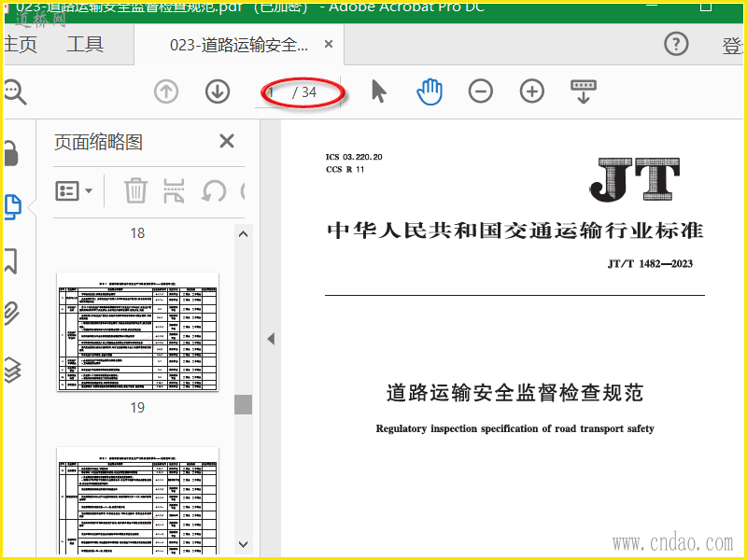Click the ICS 03.220.20 text
Screen dimensions: 747x560
pyautogui.click(x=354, y=157)
